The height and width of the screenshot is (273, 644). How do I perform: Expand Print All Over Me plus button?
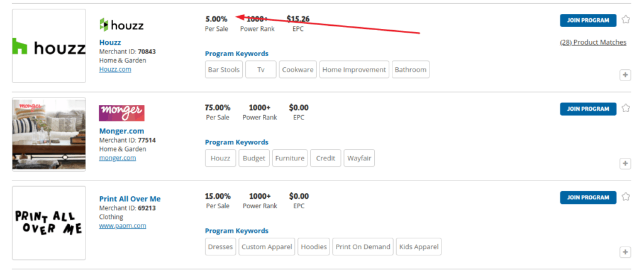(x=625, y=252)
